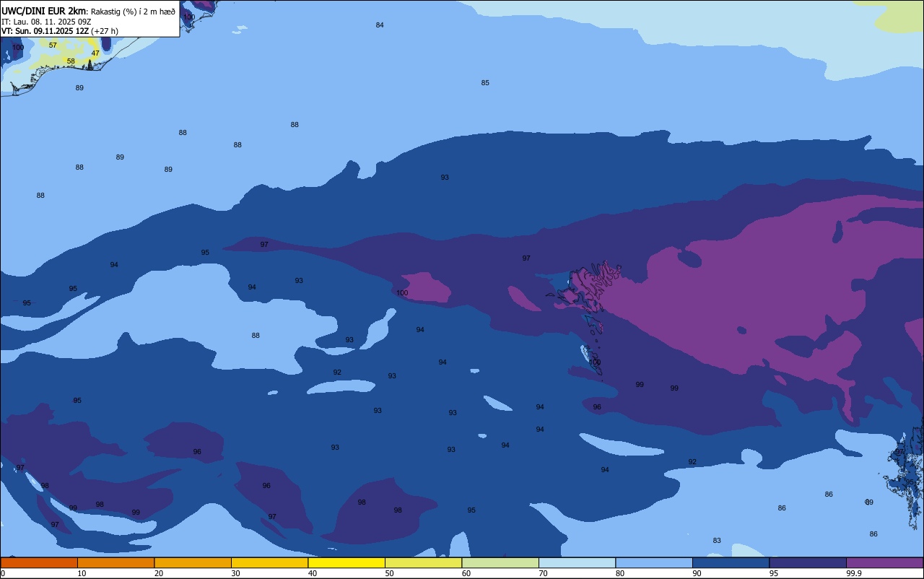This screenshot has width=924, height=579.
Task: Click the initial time line 'IT: Lau. 08. 11. 2025 09Z'
Action: pos(45,22)
